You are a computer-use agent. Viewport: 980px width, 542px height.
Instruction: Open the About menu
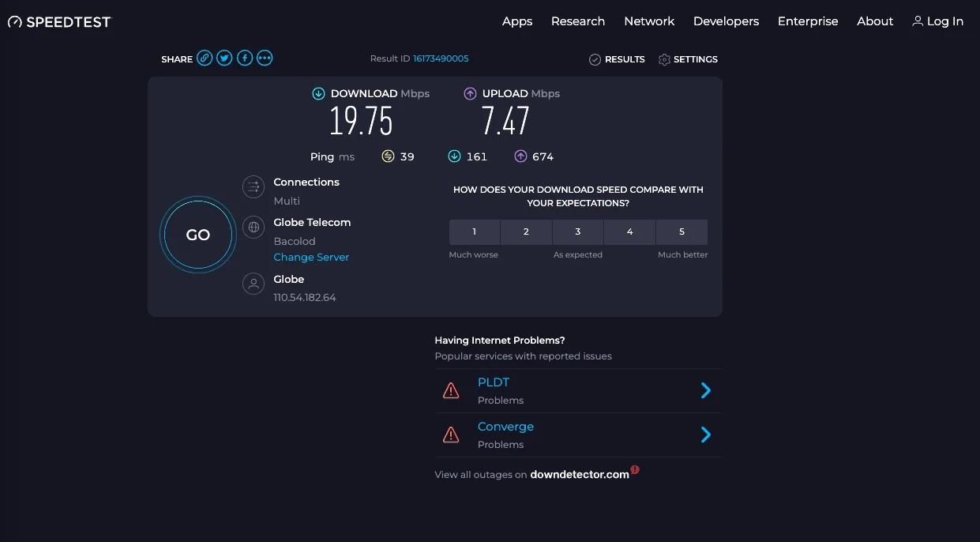point(875,21)
